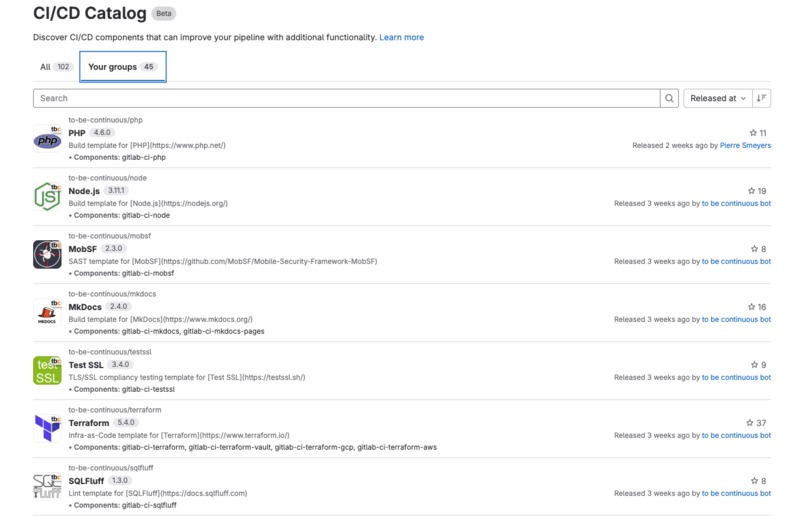Click Components: gitlab-ci-testssl text

click(122, 390)
